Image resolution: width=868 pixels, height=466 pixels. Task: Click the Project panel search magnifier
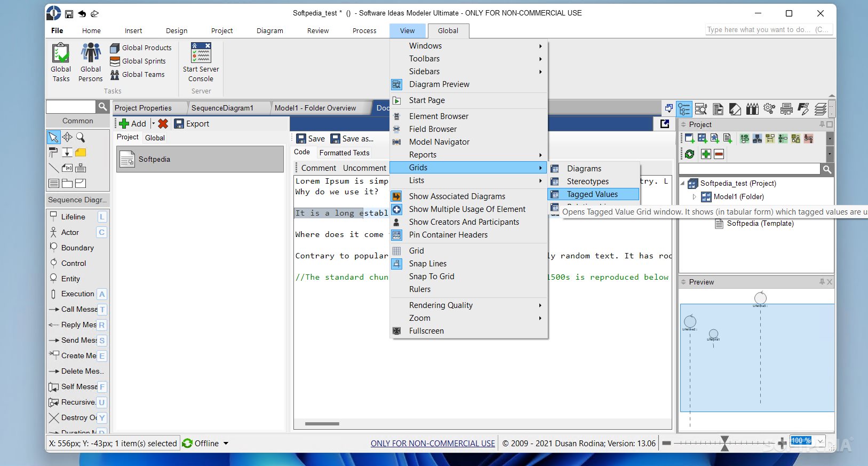[827, 170]
